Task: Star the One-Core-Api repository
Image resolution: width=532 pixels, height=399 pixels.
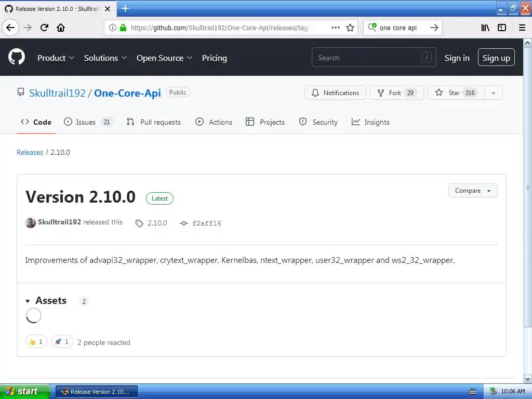Action: pyautogui.click(x=457, y=92)
